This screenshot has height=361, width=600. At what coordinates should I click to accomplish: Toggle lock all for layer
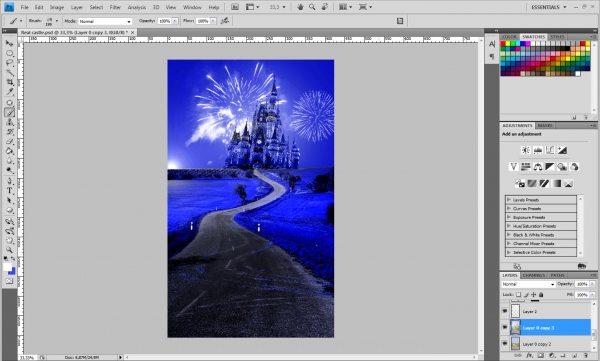click(x=541, y=295)
